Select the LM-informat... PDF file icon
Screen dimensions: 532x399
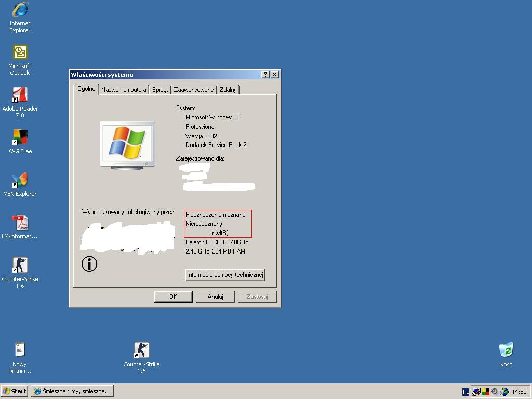(20, 227)
